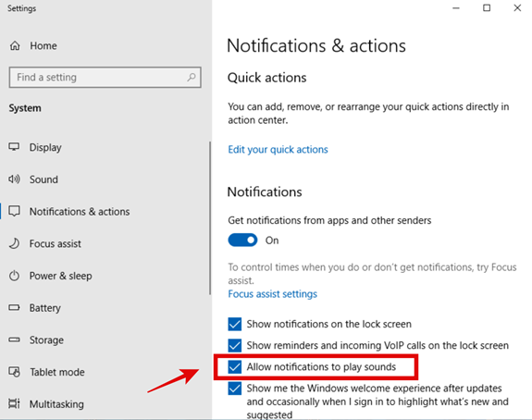Open Focus assist page
The image size is (532, 420).
click(x=55, y=243)
